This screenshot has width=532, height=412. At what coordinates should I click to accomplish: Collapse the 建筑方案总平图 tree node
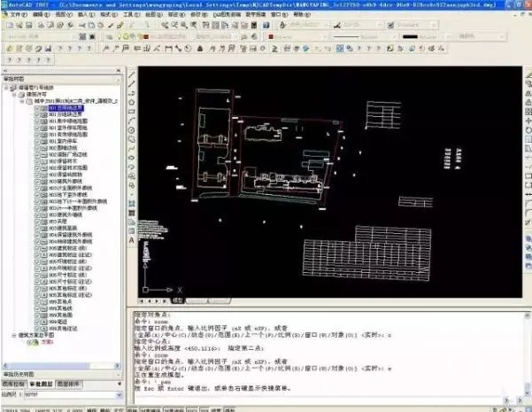click(x=14, y=336)
